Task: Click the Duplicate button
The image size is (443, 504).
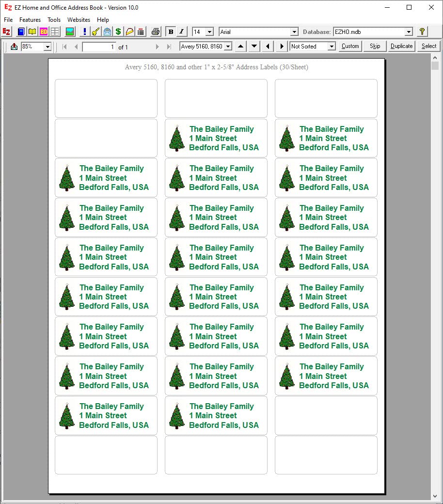Action: pos(401,46)
